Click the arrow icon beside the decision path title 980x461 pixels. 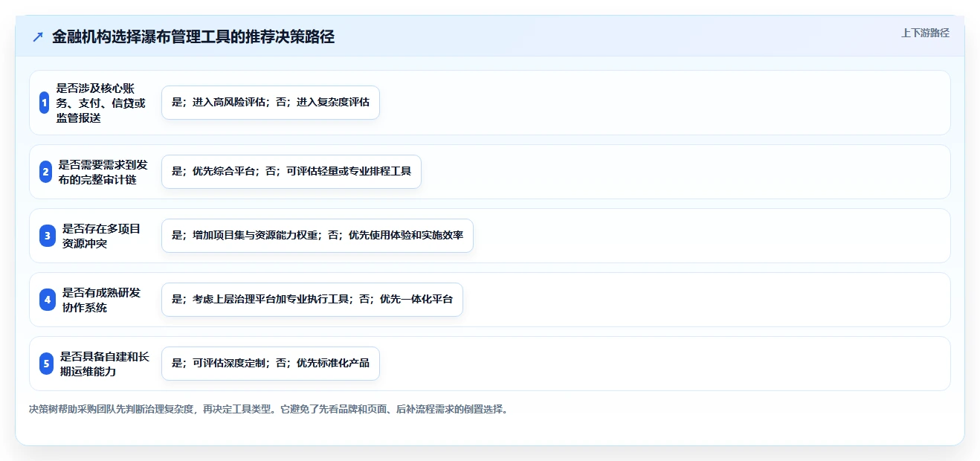pyautogui.click(x=38, y=37)
